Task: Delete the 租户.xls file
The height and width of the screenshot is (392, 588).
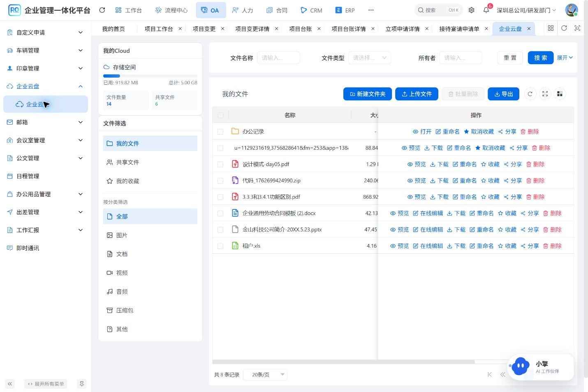Action: pos(552,246)
